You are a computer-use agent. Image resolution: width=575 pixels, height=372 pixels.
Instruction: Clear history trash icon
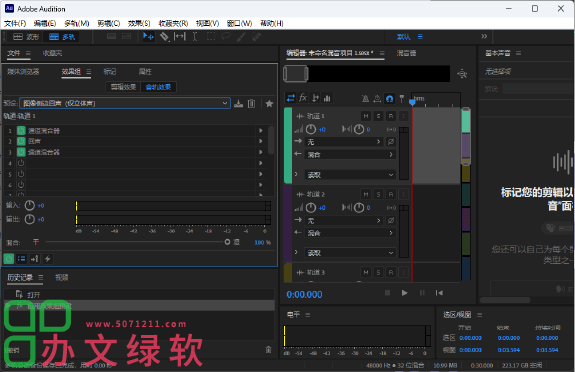pyautogui.click(x=268, y=350)
